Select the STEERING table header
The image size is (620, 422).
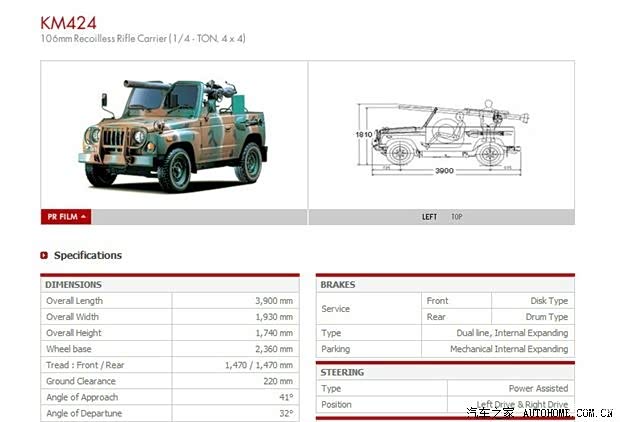click(x=342, y=372)
